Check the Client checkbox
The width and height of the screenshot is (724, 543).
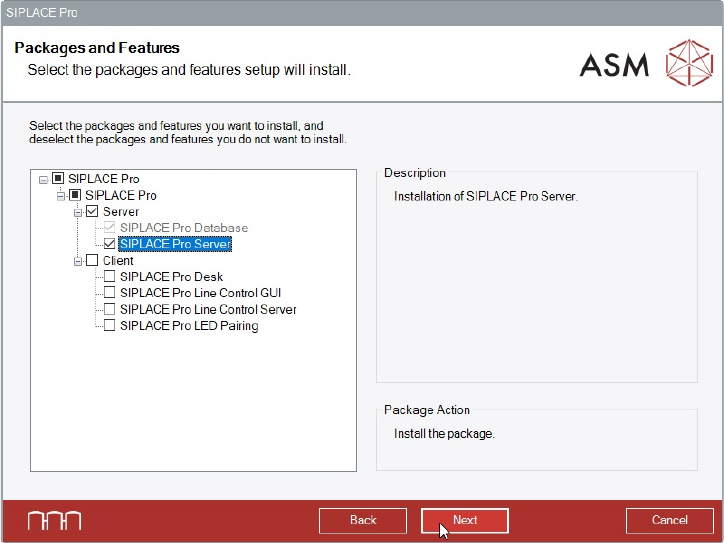coord(92,260)
